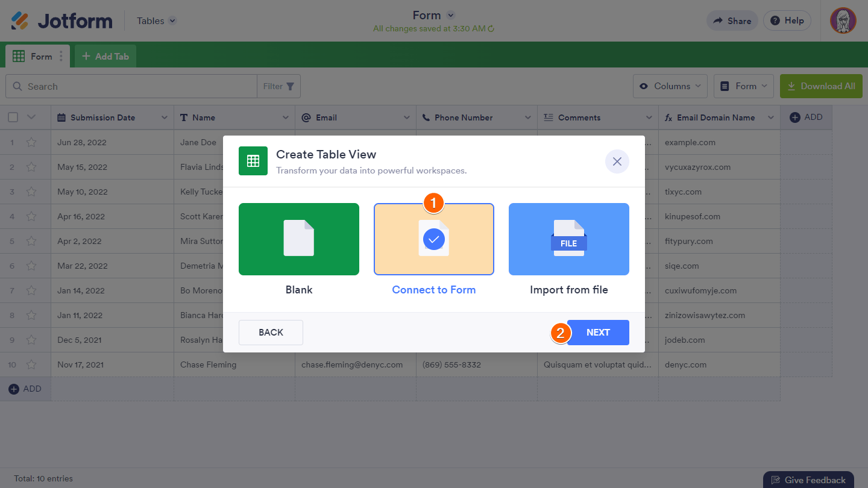Open Phone Number column menu arrow
This screenshot has height=488, width=868.
pos(528,117)
